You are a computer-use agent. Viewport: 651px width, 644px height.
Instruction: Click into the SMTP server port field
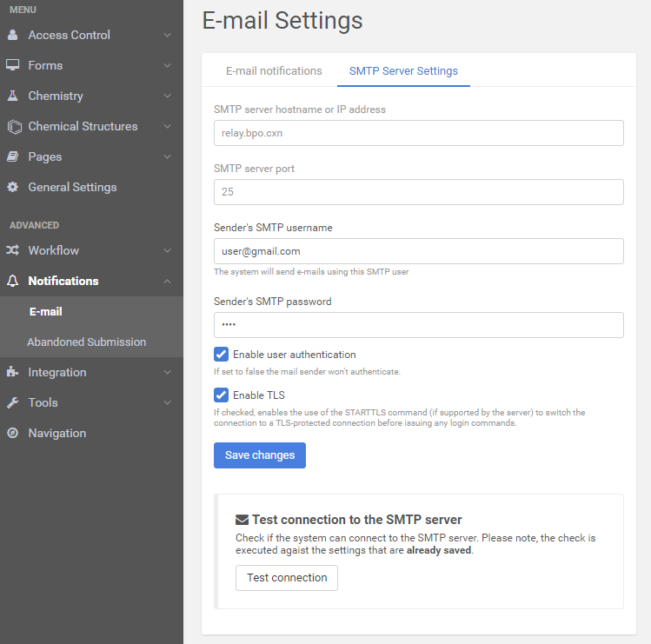tap(418, 192)
